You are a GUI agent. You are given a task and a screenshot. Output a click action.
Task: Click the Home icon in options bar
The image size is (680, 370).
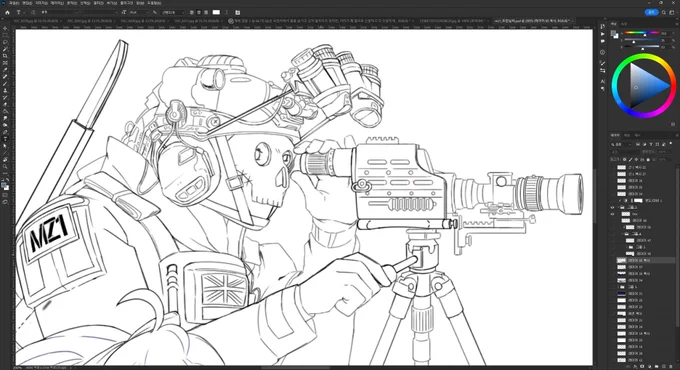7,13
